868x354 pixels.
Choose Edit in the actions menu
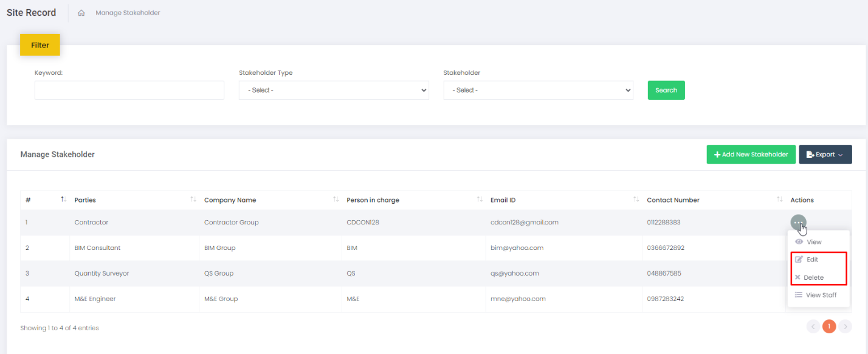pos(812,260)
